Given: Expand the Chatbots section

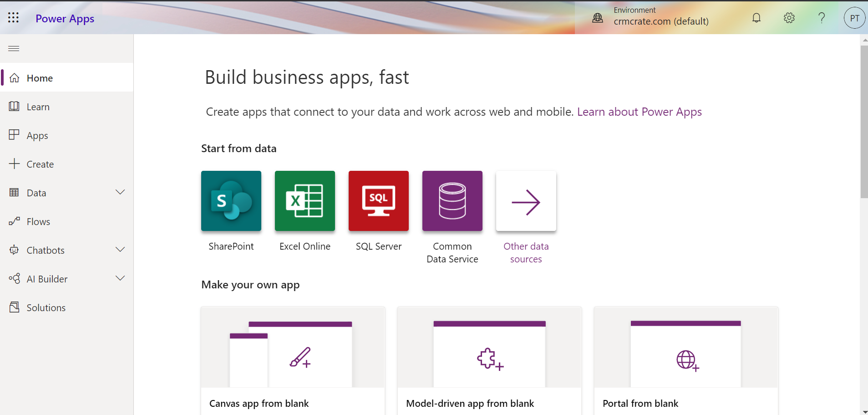Looking at the screenshot, I should [120, 250].
